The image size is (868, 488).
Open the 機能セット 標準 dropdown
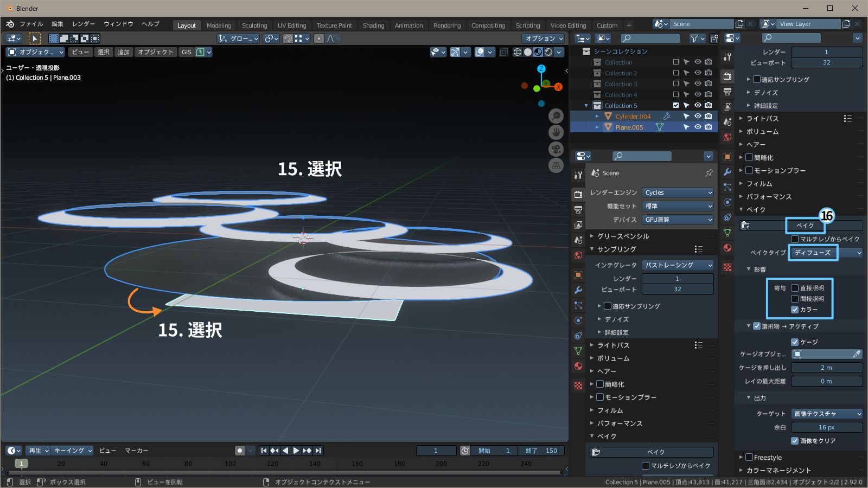tap(678, 206)
